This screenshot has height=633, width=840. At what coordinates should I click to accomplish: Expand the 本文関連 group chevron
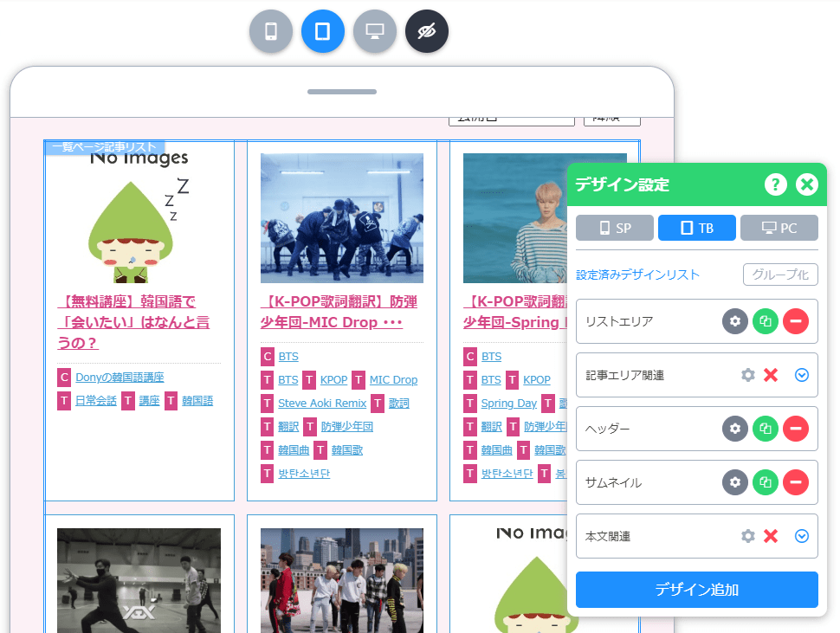802,536
